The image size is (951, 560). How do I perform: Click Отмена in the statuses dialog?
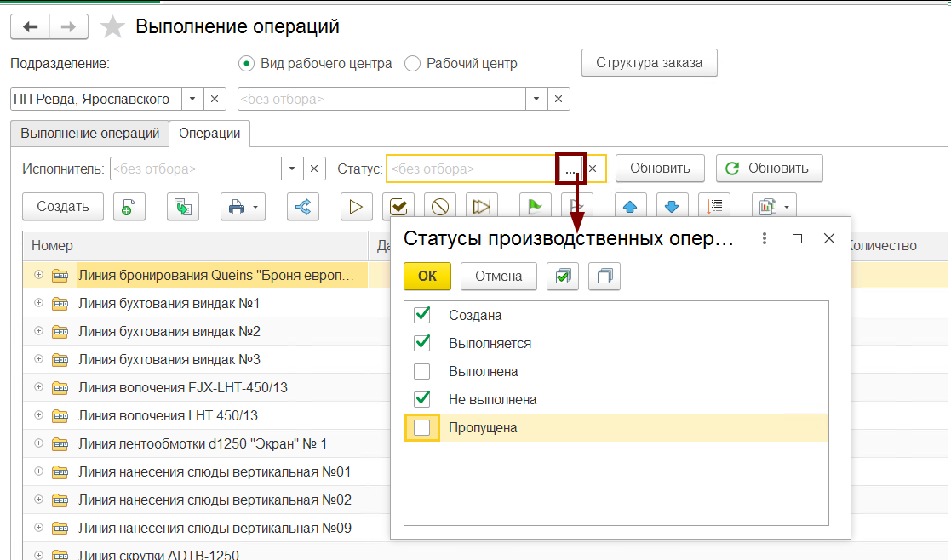pyautogui.click(x=499, y=277)
